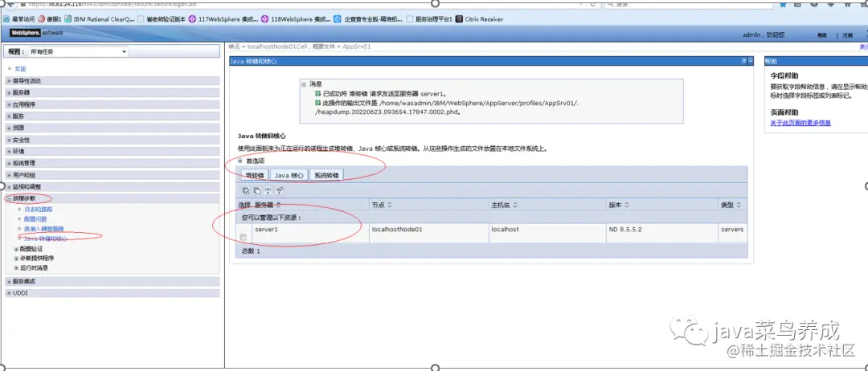868x371 pixels.
Task: Open the 视图 所有任务 dropdown
Action: pos(78,51)
